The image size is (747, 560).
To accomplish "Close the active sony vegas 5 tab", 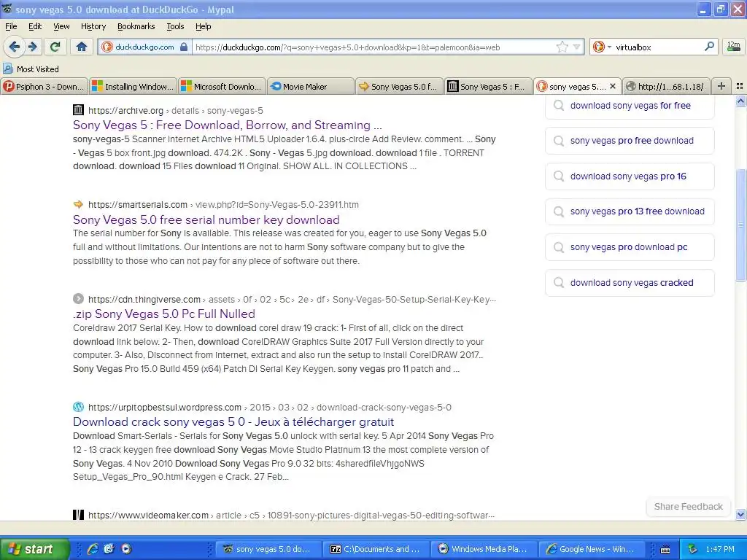I will pyautogui.click(x=613, y=86).
